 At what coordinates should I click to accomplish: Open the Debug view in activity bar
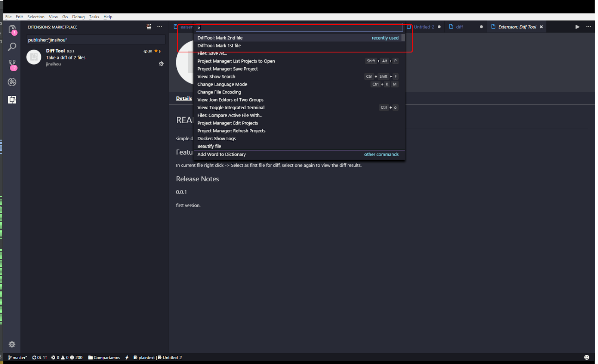pyautogui.click(x=12, y=82)
